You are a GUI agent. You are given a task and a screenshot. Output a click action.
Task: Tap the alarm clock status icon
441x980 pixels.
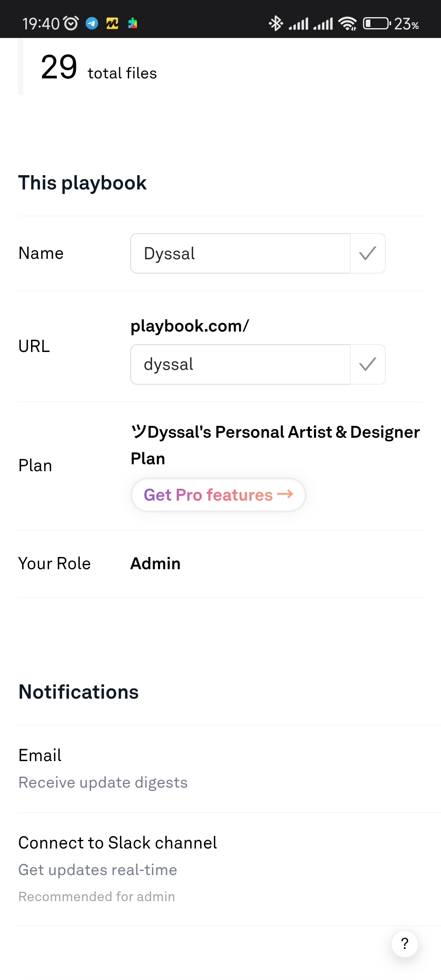click(71, 24)
